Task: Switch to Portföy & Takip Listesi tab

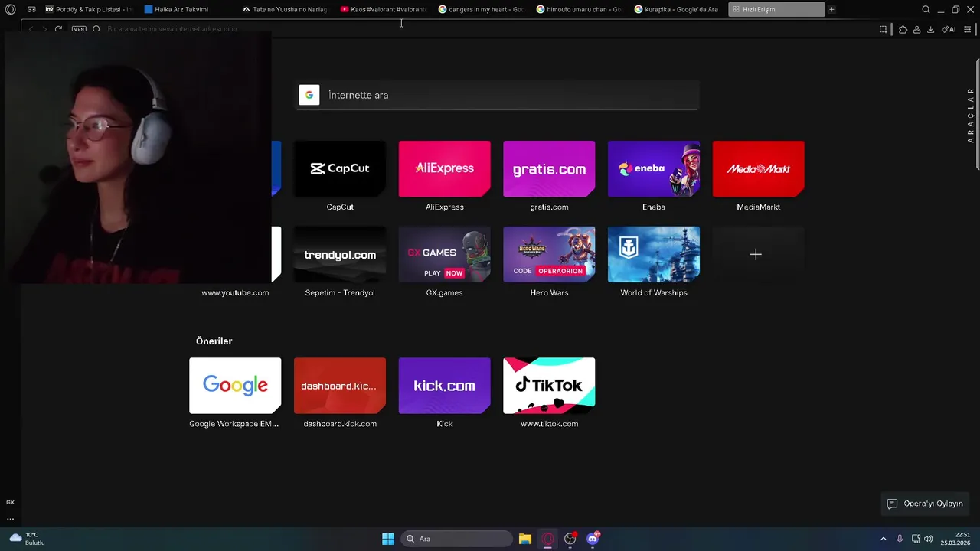Action: tap(88, 9)
